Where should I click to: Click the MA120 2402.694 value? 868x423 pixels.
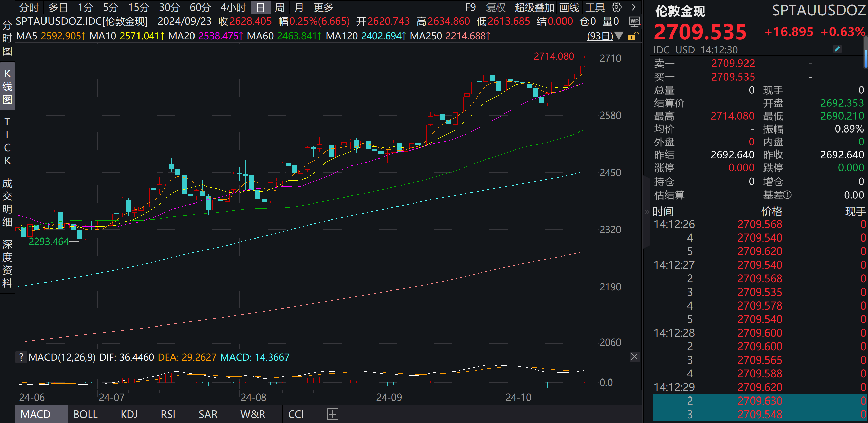(384, 36)
